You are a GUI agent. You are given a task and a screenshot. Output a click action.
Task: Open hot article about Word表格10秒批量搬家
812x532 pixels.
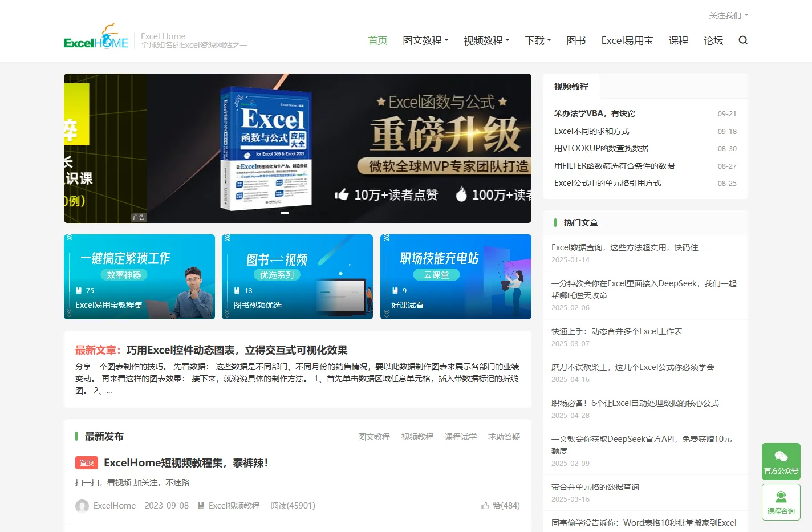644,523
